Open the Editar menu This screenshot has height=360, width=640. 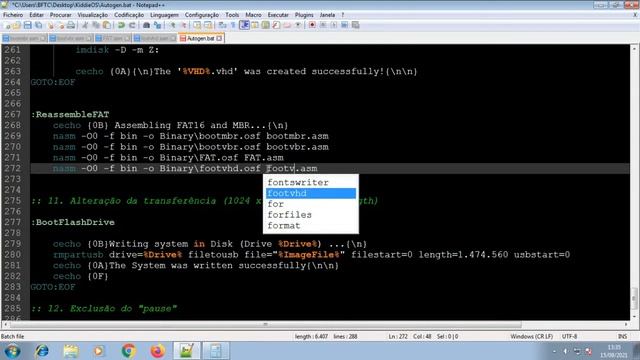point(36,15)
